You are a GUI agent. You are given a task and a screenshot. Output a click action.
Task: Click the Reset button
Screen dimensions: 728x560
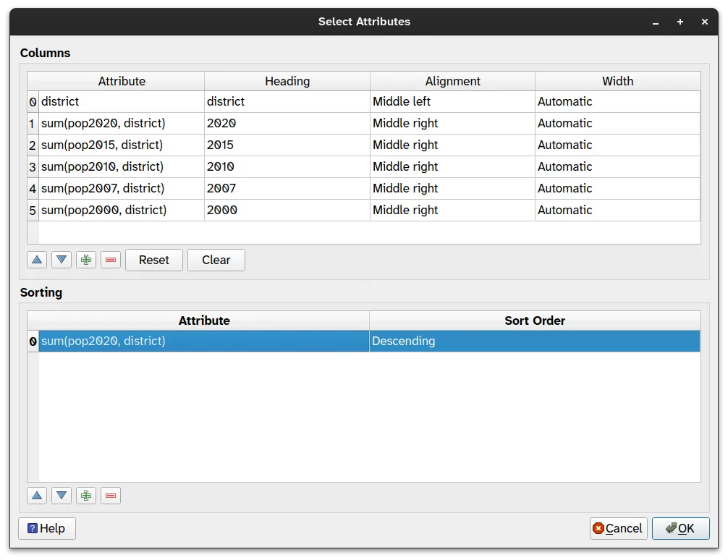(x=153, y=260)
